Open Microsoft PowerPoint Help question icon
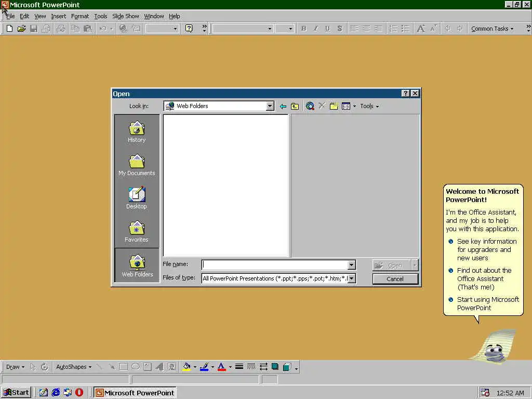 tap(189, 29)
